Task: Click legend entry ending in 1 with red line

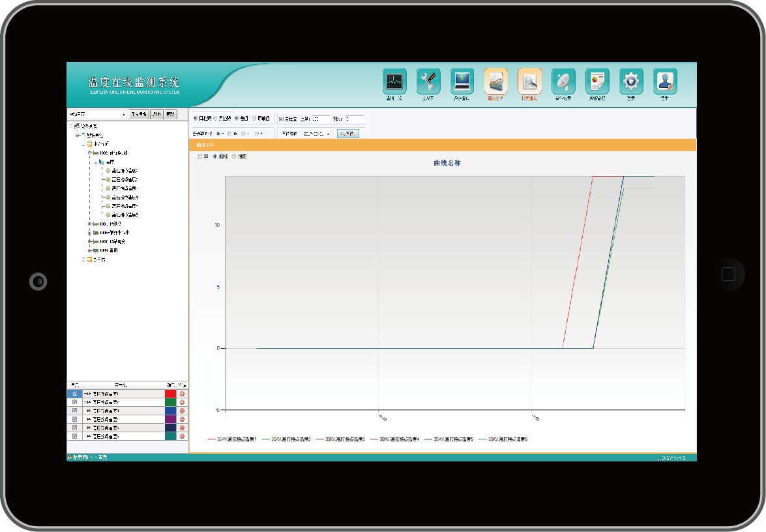Action: coord(232,439)
